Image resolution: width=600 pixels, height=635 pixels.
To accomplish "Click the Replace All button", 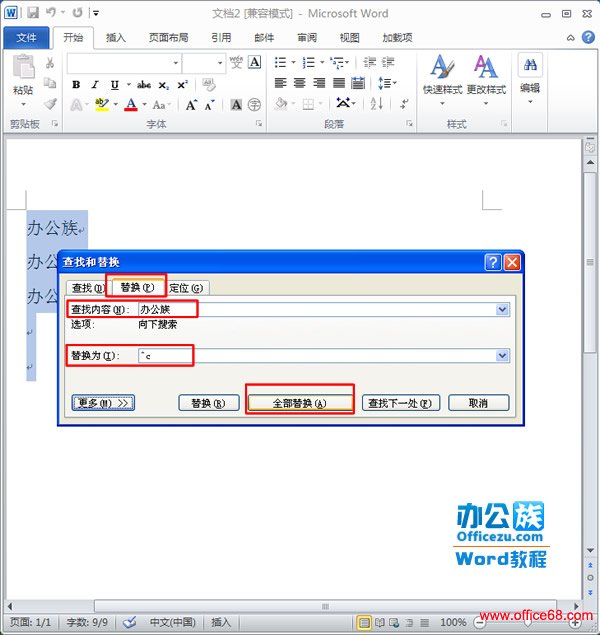I will [300, 403].
